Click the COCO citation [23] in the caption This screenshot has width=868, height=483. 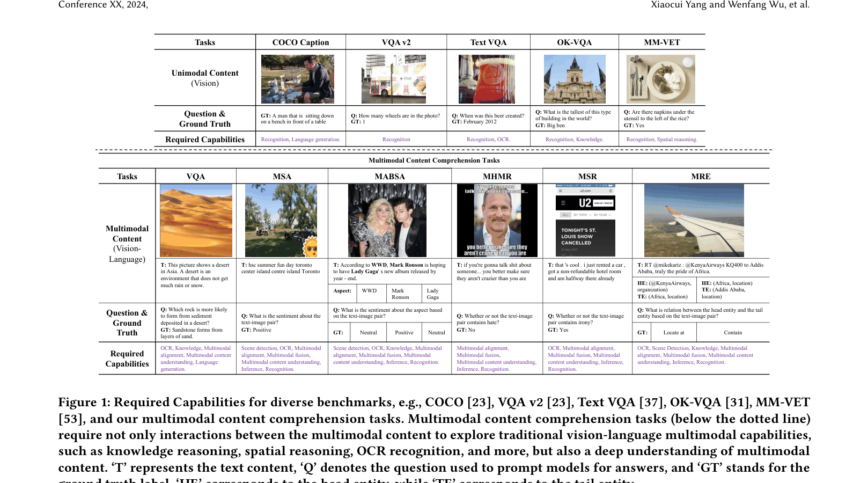click(x=479, y=402)
